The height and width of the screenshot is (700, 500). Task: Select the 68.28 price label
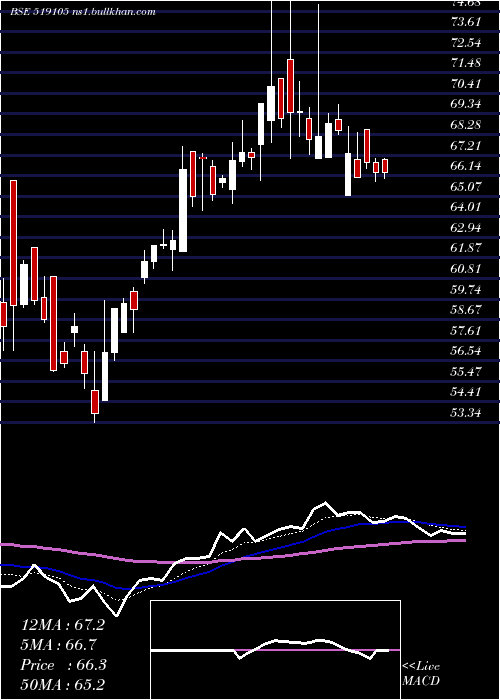pyautogui.click(x=466, y=125)
